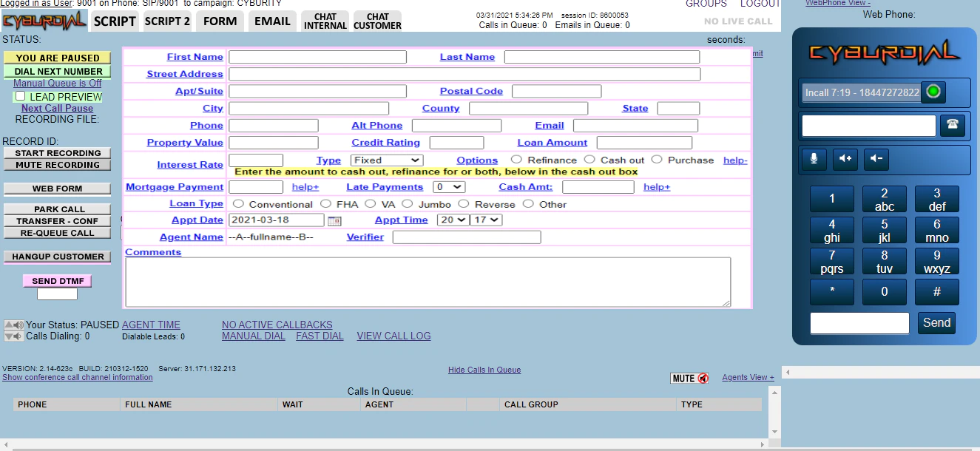Screen dimensions: 980x451
Task: Click the web phone dial handset icon
Action: [x=953, y=126]
